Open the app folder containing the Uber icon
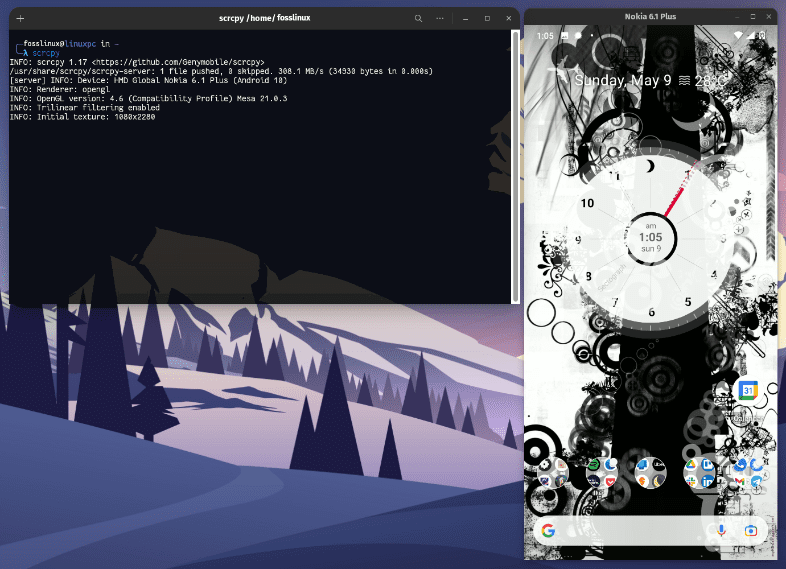 [651, 473]
